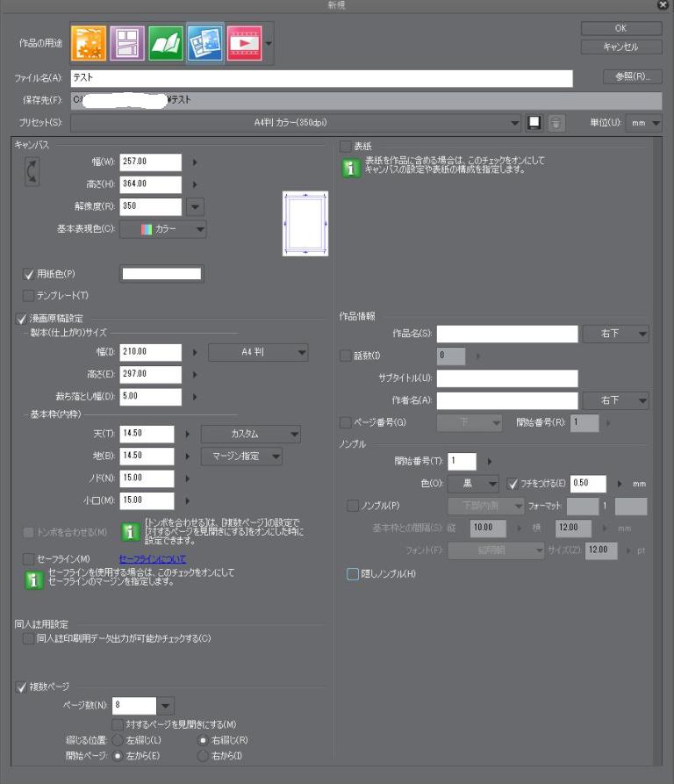This screenshot has width=674, height=784.
Task: Click the 作品名(S) input field
Action: tap(507, 334)
